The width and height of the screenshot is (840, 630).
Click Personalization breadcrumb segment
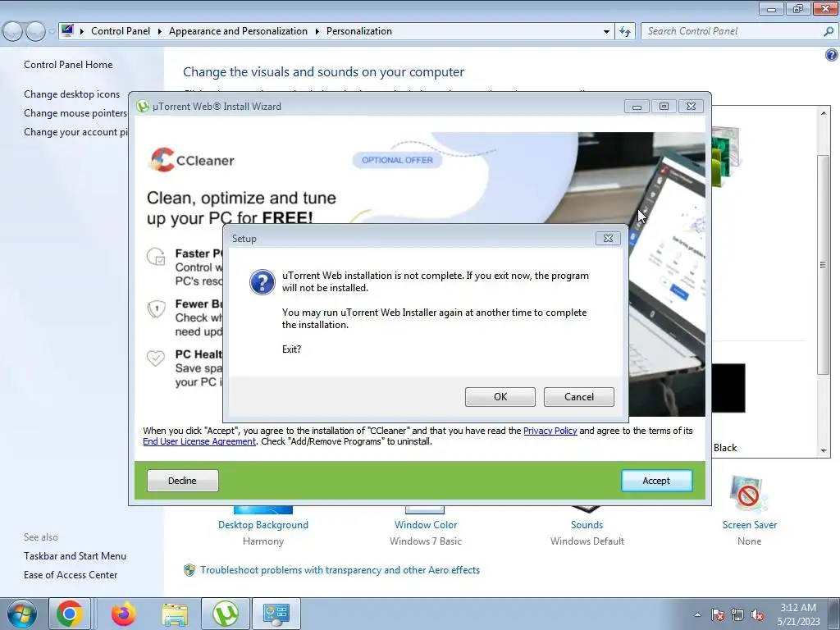pyautogui.click(x=359, y=31)
